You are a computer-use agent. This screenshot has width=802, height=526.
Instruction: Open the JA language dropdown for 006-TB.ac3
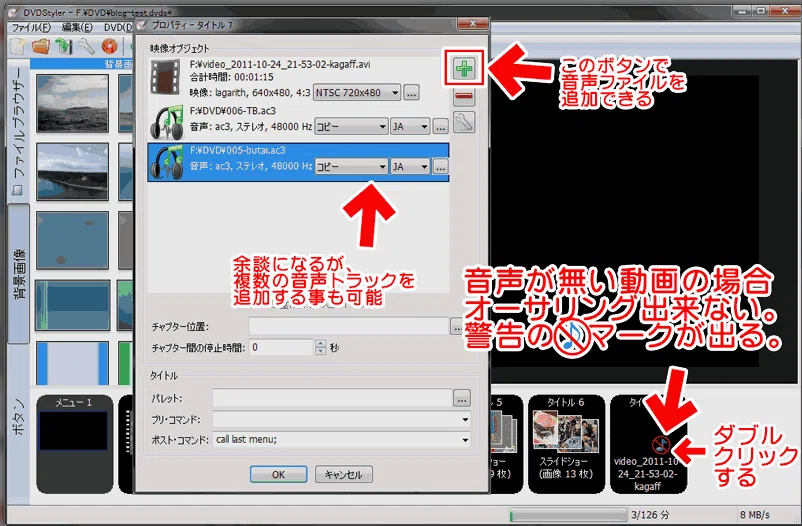click(410, 126)
